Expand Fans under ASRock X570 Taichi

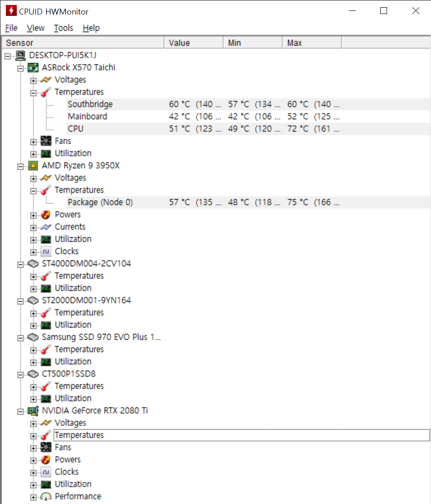point(34,142)
